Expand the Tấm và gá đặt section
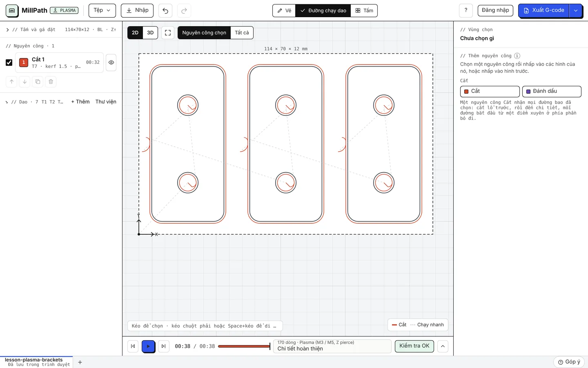588x368 pixels. (61, 29)
